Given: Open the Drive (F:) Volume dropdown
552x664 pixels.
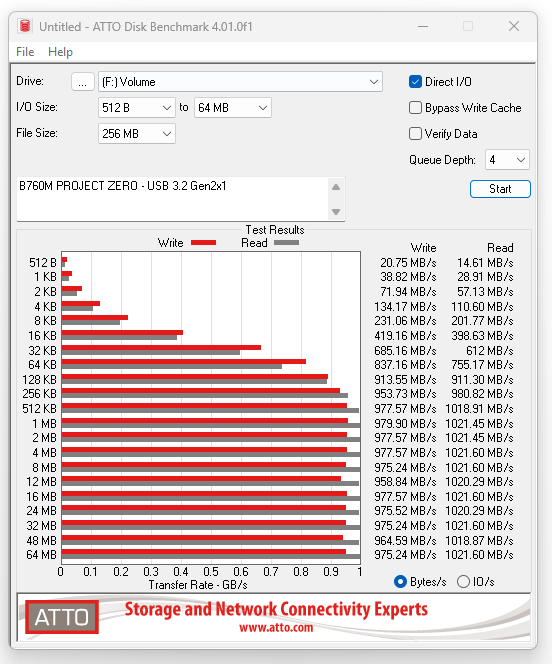Looking at the screenshot, I should coord(240,81).
